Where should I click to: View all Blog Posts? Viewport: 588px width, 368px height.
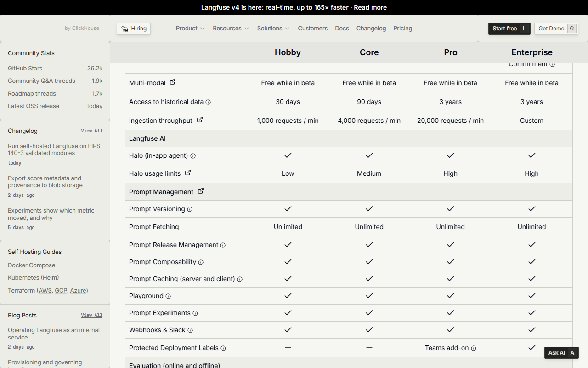pyautogui.click(x=92, y=316)
